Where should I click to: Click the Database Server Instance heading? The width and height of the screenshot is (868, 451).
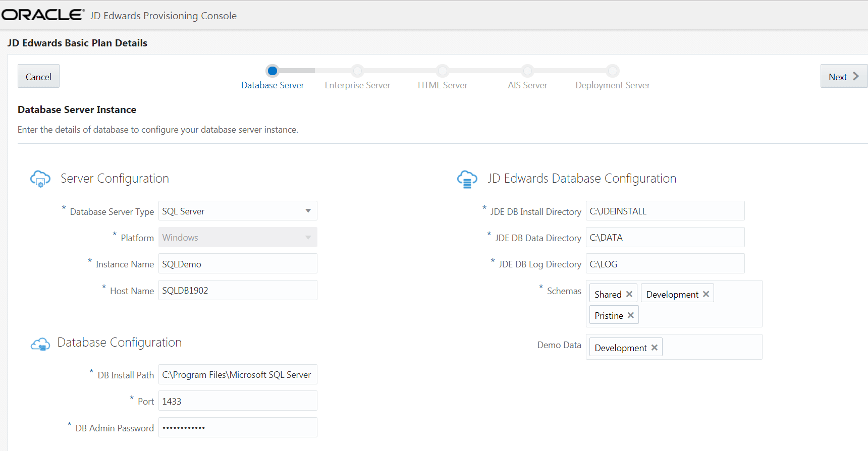[77, 109]
